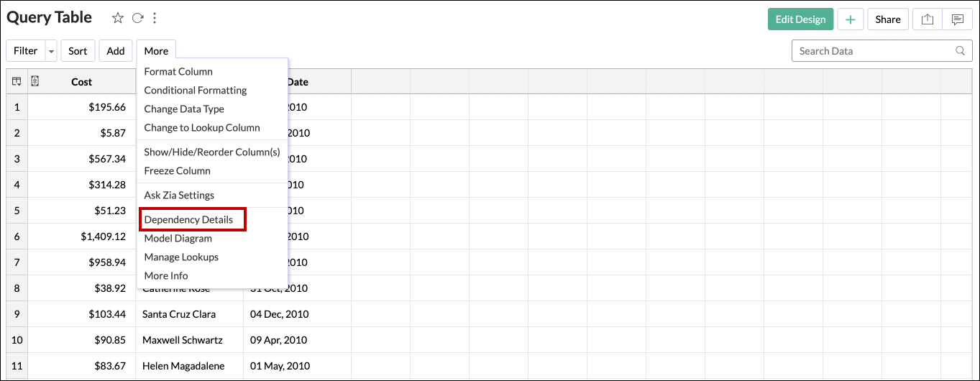
Task: Click the search magnifier icon
Action: pos(960,51)
